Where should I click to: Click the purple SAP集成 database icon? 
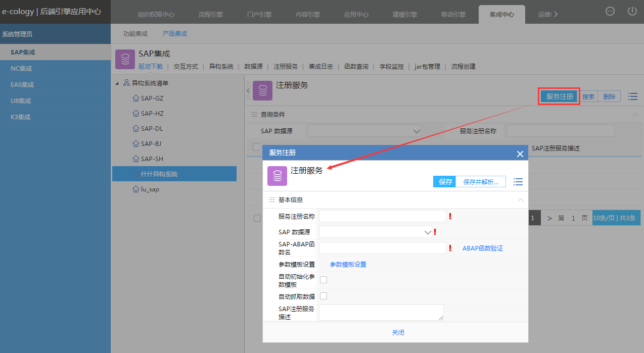click(125, 59)
